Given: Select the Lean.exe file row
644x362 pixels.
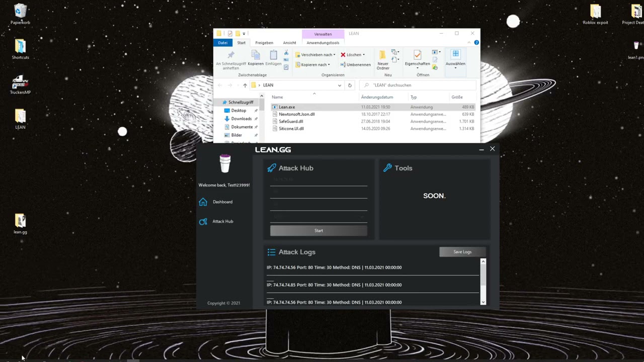Looking at the screenshot, I should click(372, 107).
